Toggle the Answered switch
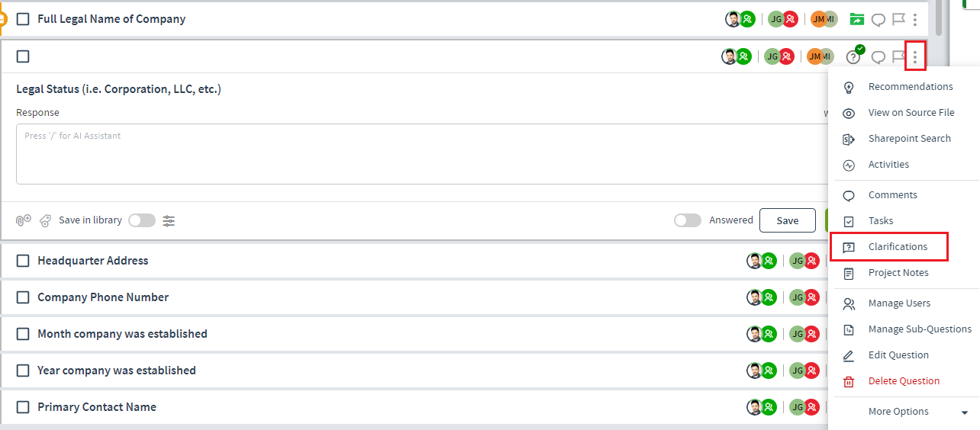The image size is (980, 430). pyautogui.click(x=688, y=220)
